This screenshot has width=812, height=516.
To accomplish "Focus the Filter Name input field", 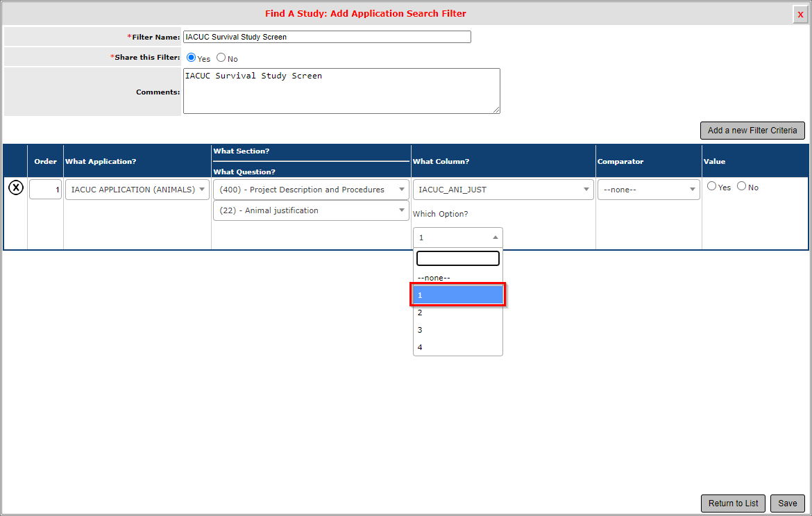I will (327, 37).
